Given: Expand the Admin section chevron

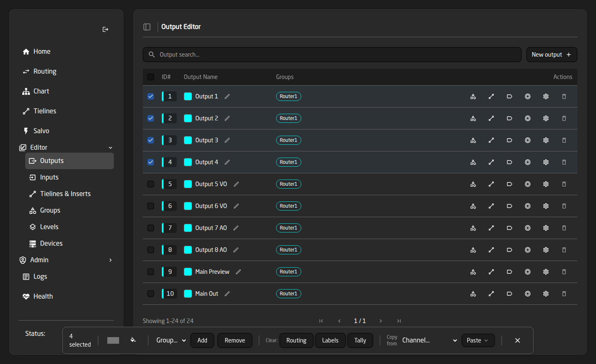Looking at the screenshot, I should (x=111, y=260).
